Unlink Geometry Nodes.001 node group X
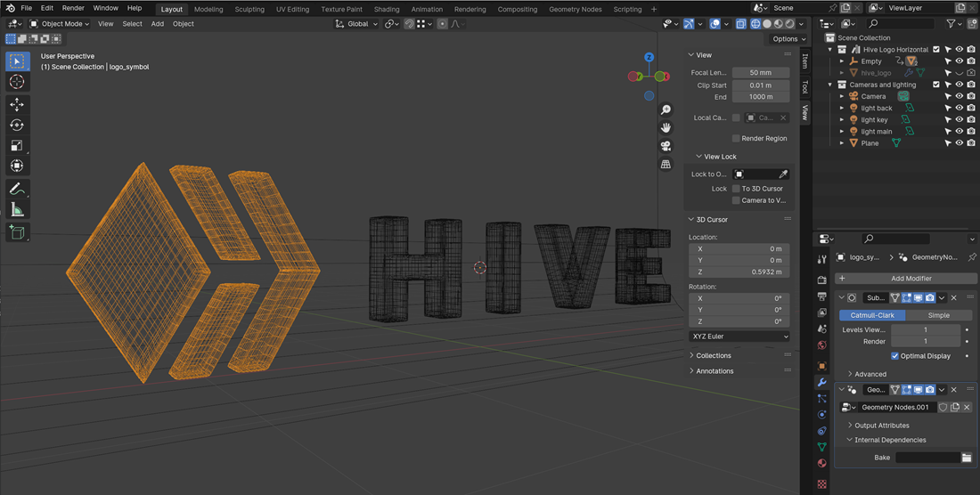 pos(967,407)
